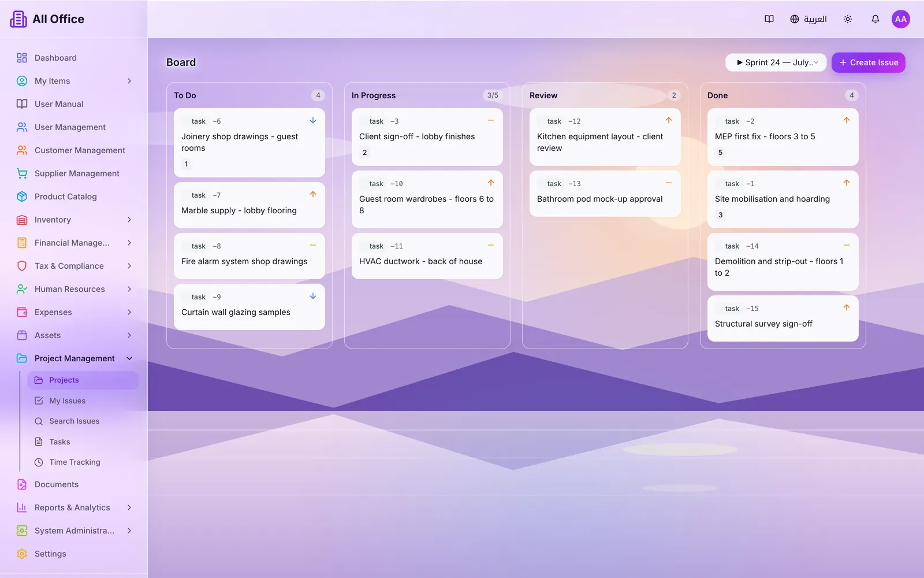Open Fire alarm system shop drawings card
This screenshot has height=578, width=924.
click(249, 256)
